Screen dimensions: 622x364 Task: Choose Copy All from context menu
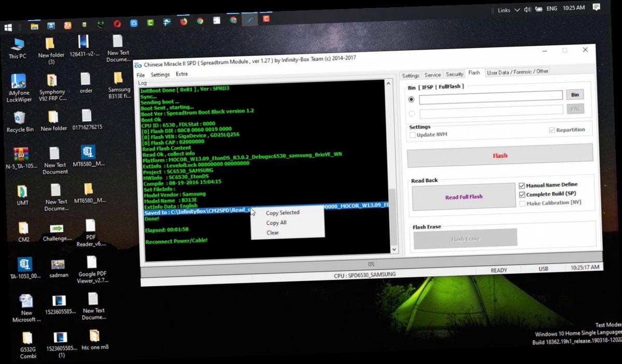(x=276, y=223)
